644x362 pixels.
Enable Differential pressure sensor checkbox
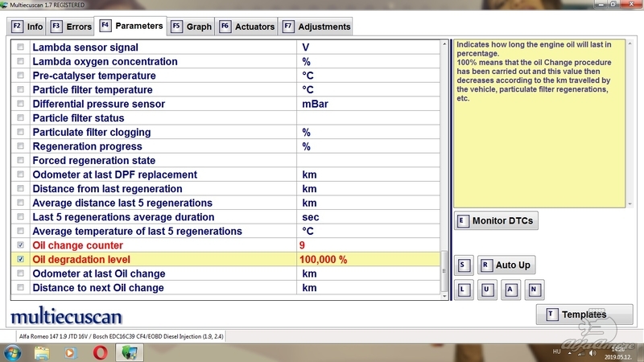(x=21, y=104)
